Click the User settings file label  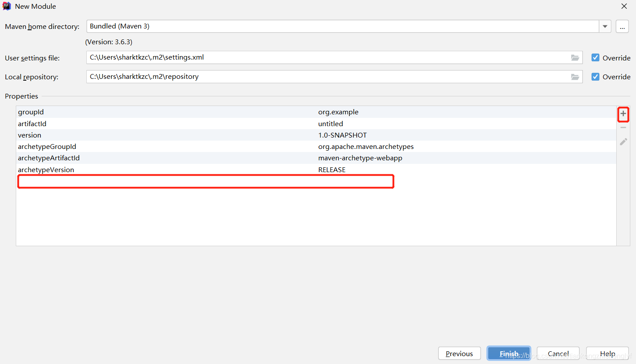pyautogui.click(x=32, y=58)
